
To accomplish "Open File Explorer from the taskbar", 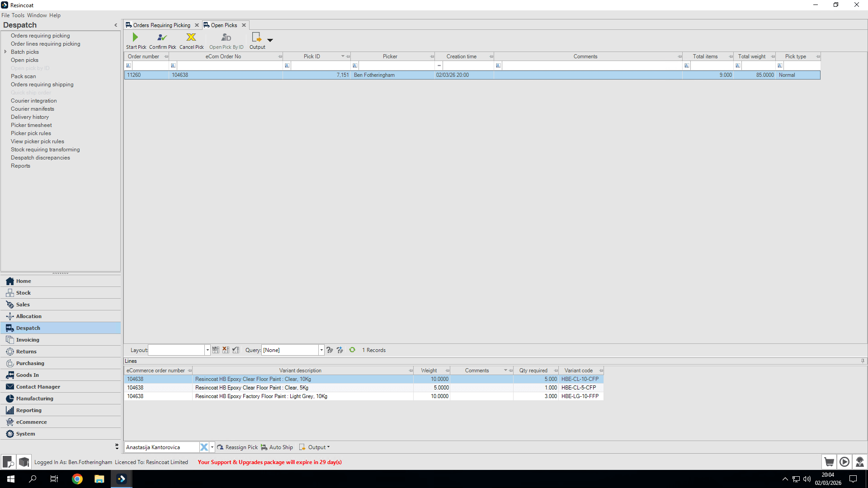I will click(99, 479).
